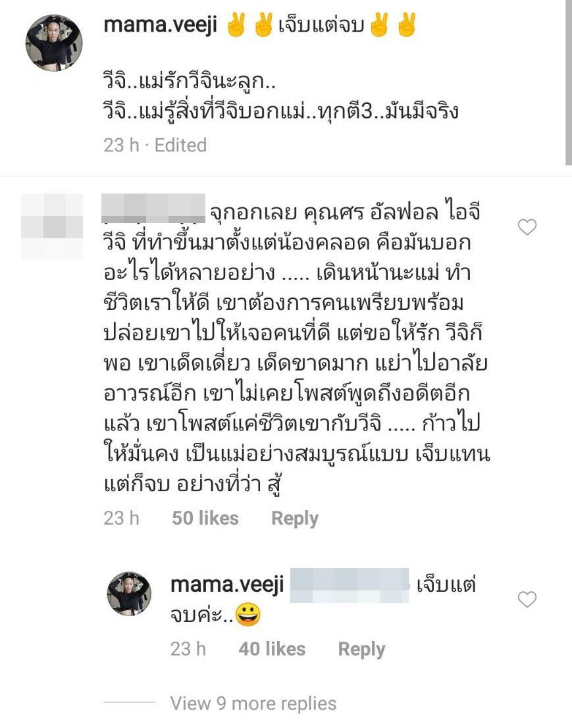Viewport: 572px width, 728px height.
Task: Like the long Thai comment with heart icon
Action: coord(527,227)
